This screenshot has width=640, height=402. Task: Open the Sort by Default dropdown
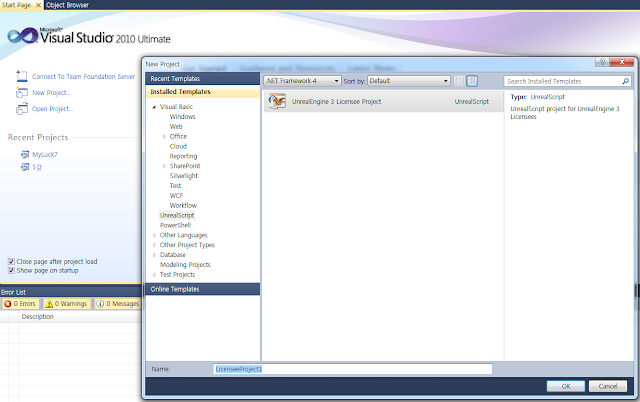pyautogui.click(x=409, y=81)
